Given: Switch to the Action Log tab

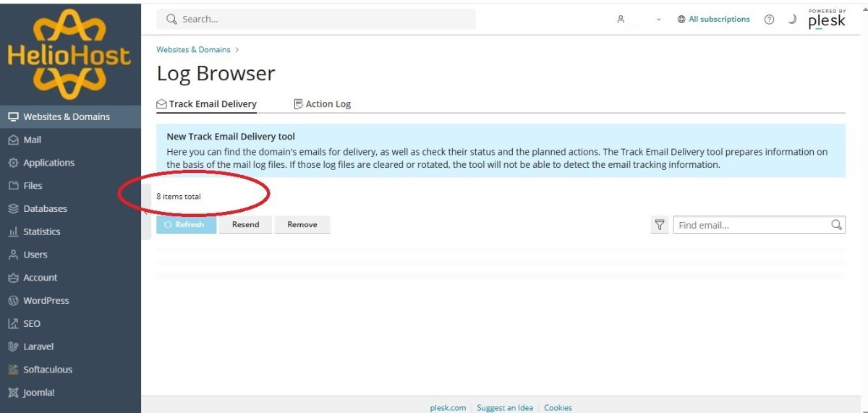Looking at the screenshot, I should 322,104.
